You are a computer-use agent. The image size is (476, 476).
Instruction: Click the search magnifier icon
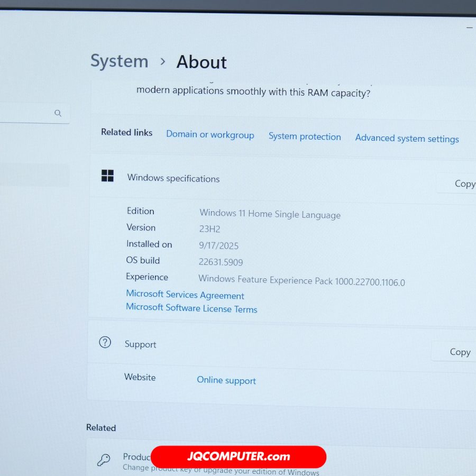click(58, 113)
